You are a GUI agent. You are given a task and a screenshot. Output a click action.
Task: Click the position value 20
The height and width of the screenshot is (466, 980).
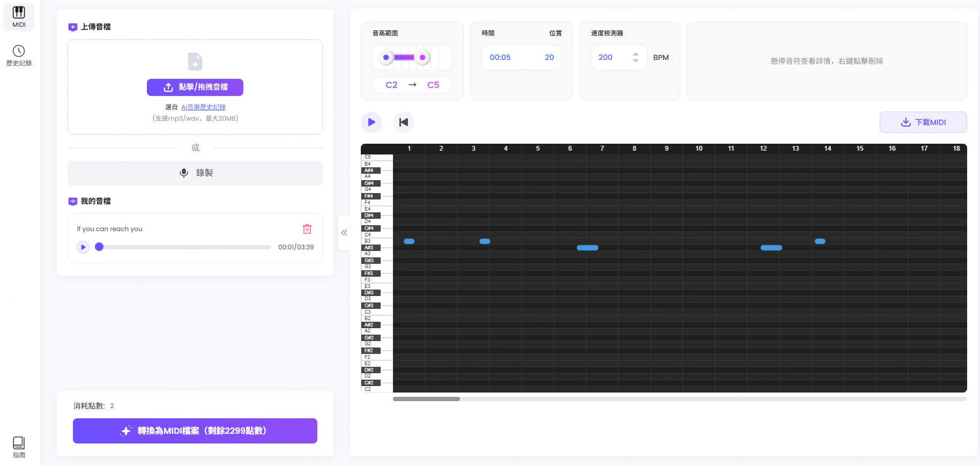point(550,57)
